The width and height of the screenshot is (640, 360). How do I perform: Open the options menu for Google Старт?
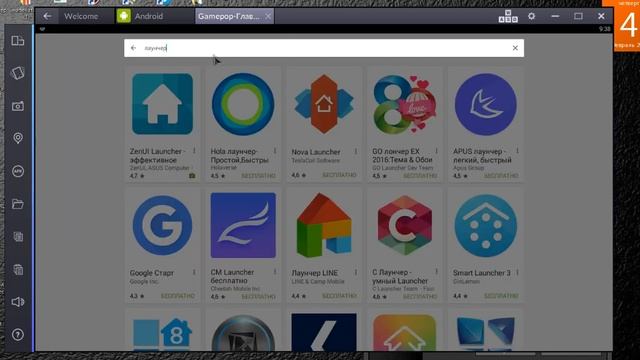(x=194, y=272)
